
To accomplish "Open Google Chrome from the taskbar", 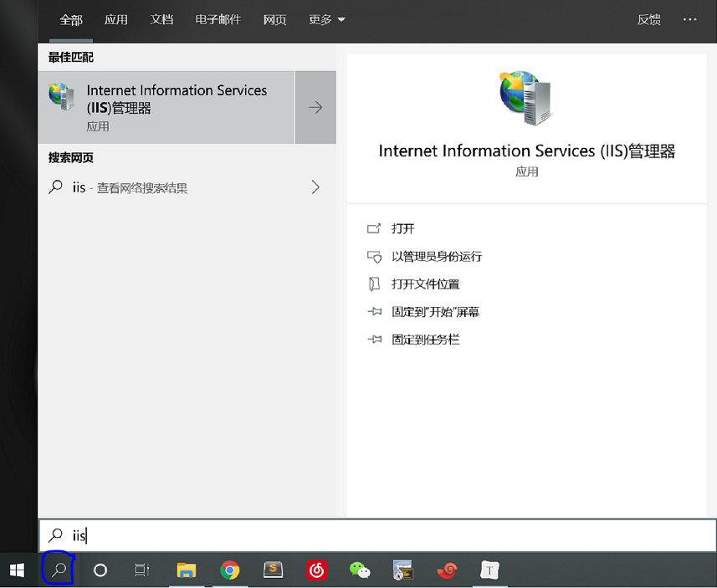I will (x=229, y=570).
